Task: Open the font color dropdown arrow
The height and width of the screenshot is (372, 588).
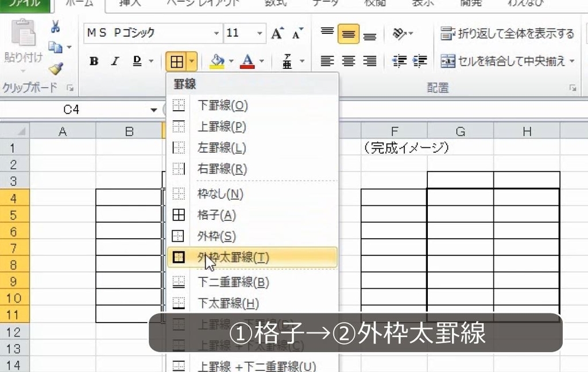Action: (x=262, y=61)
